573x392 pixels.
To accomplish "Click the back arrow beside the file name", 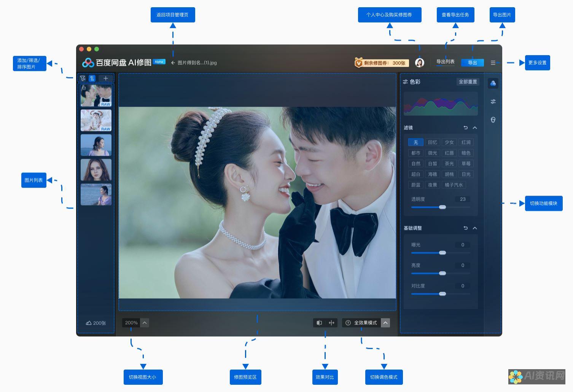I will click(173, 63).
